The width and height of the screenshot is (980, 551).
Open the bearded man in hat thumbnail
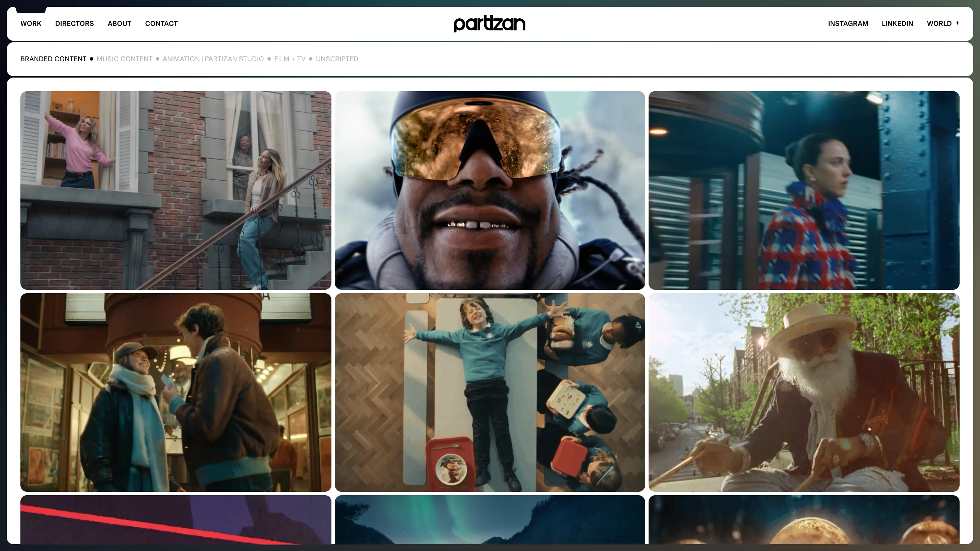pyautogui.click(x=804, y=393)
